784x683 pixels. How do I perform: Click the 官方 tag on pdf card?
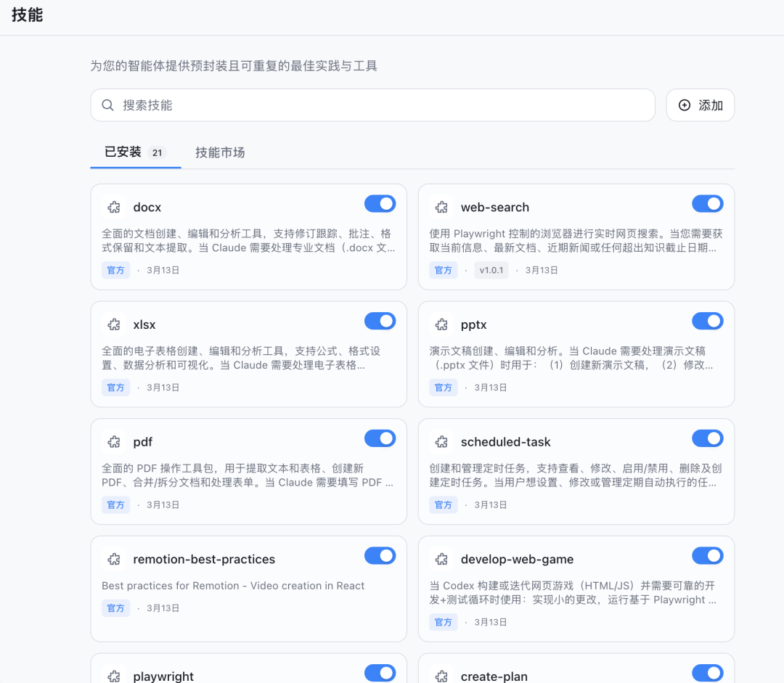pyautogui.click(x=115, y=505)
